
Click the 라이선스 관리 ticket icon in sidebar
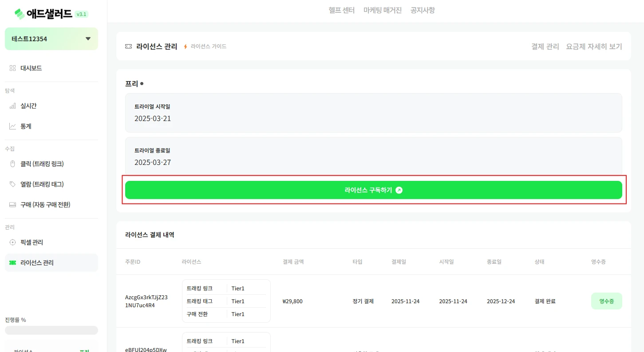pos(12,263)
